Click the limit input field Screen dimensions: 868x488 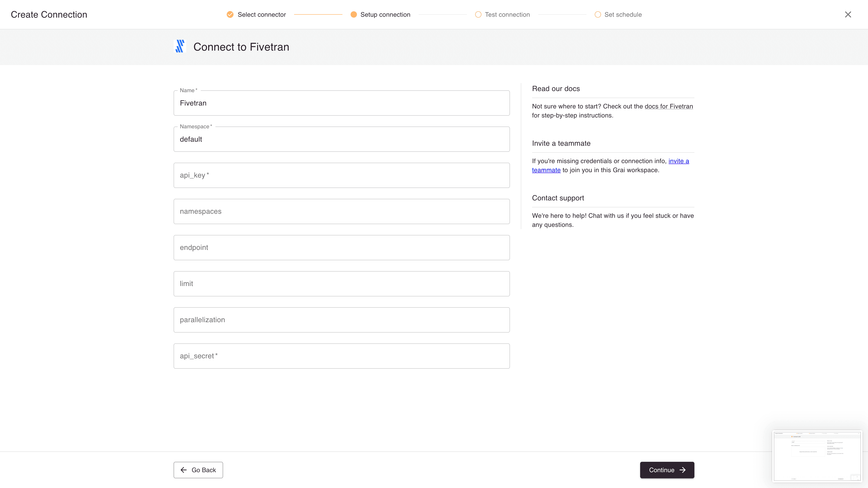pos(341,284)
